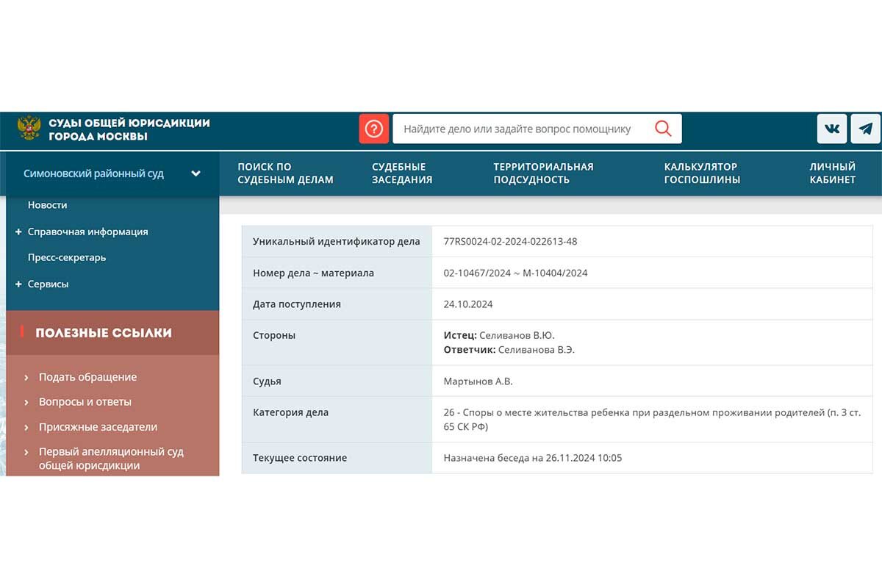Open Поиск по судебным делам menu
The width and height of the screenshot is (882, 588).
click(x=285, y=173)
